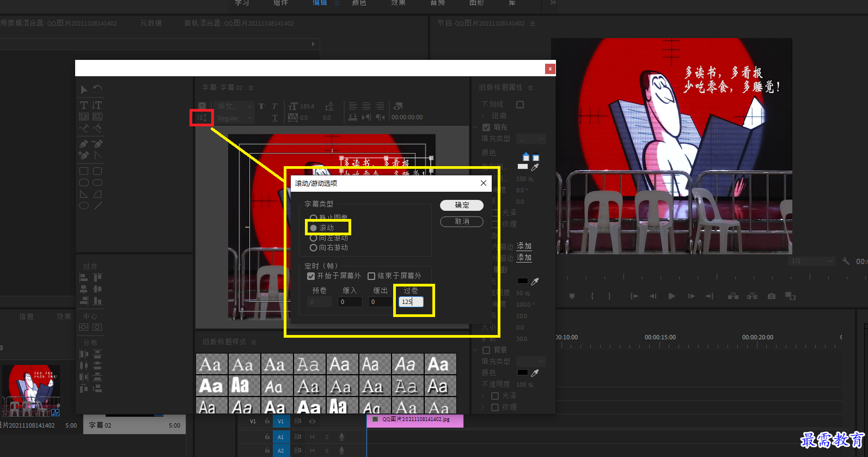Open program monitor wrench settings
The image size is (868, 457).
click(x=846, y=261)
